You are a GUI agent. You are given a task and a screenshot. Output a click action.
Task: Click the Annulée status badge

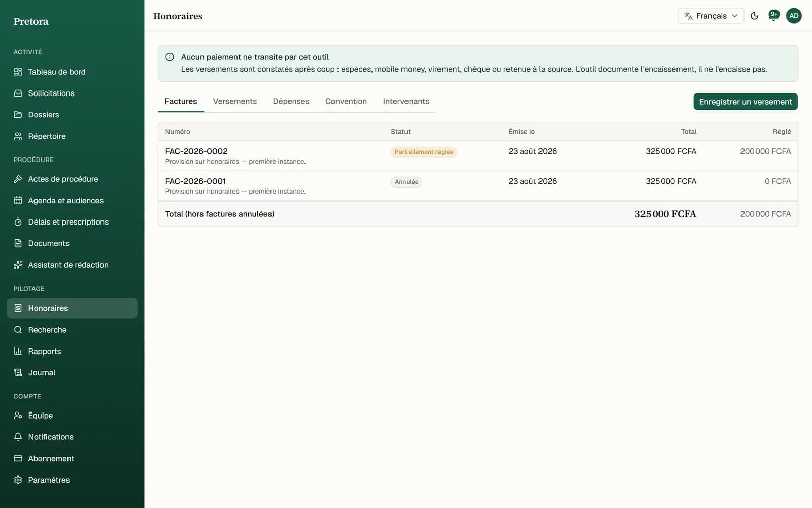coord(407,182)
